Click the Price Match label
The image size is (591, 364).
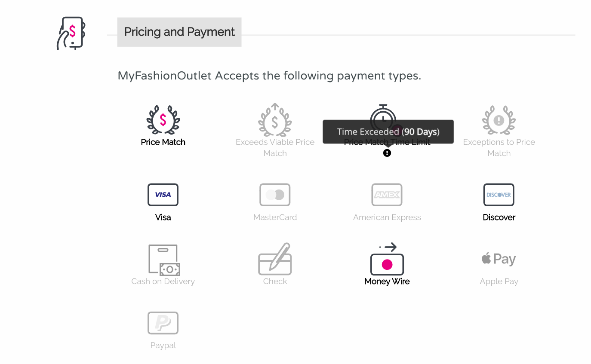[163, 142]
